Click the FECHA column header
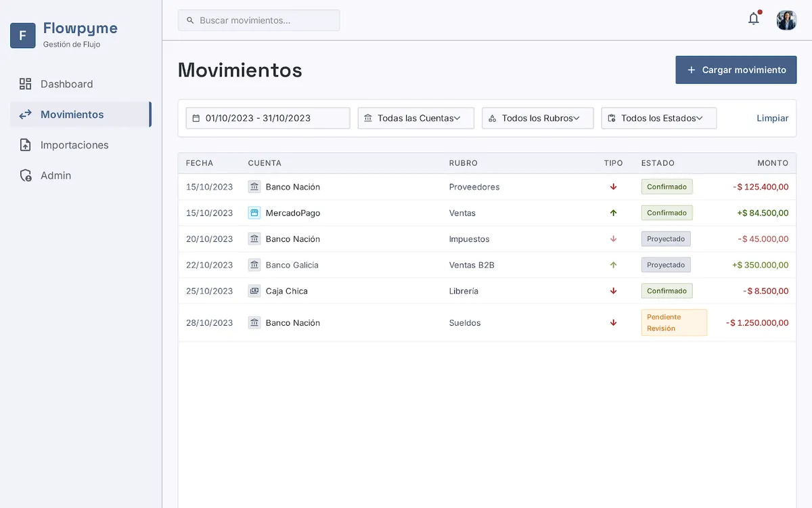Image resolution: width=812 pixels, height=508 pixels. point(200,163)
